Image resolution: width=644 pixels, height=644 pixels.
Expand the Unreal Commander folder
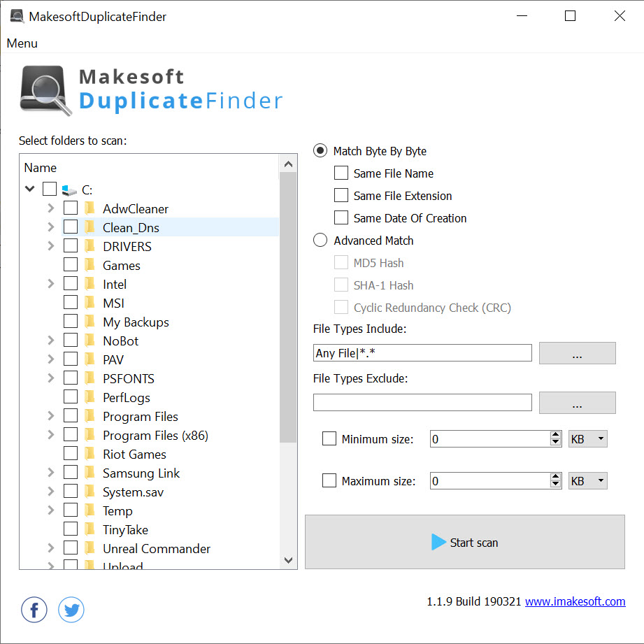coord(50,548)
